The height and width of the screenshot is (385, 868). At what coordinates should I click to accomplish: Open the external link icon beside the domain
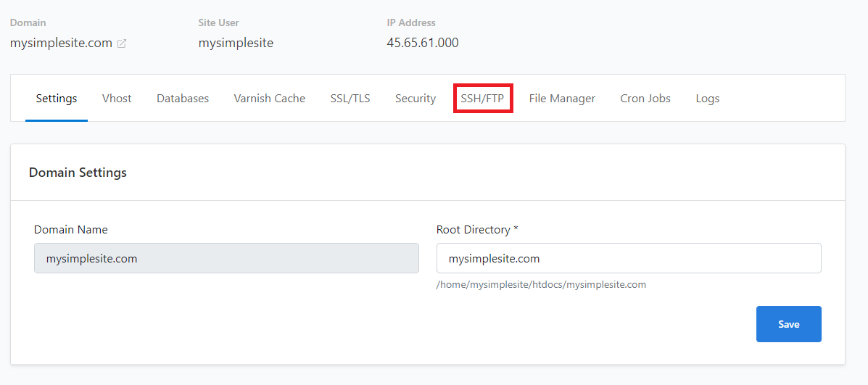pos(122,44)
